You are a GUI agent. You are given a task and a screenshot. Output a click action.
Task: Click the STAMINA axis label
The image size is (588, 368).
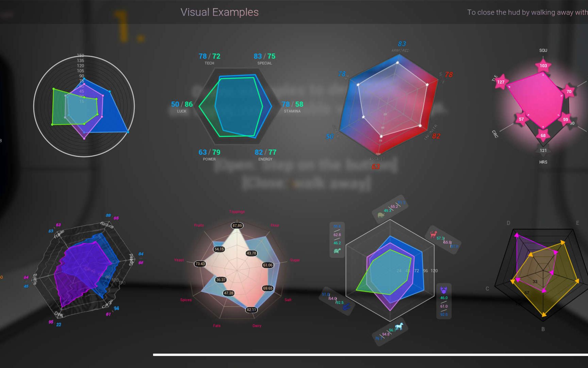click(292, 111)
